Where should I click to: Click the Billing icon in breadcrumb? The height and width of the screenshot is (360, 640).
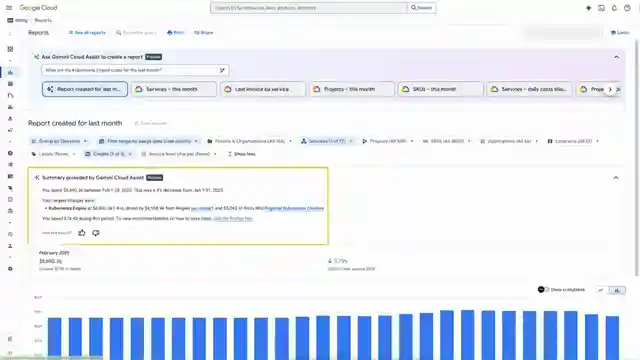coord(10,20)
